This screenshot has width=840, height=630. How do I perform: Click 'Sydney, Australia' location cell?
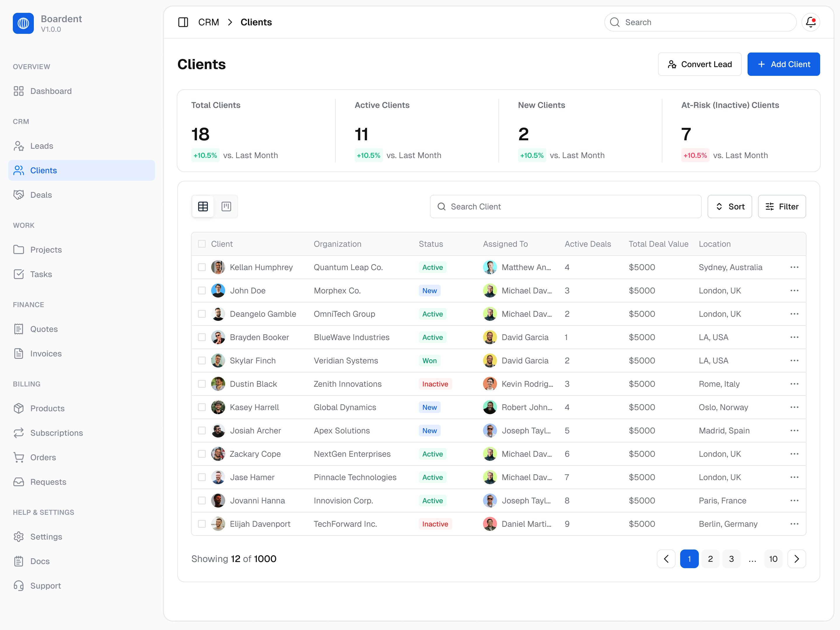point(730,267)
